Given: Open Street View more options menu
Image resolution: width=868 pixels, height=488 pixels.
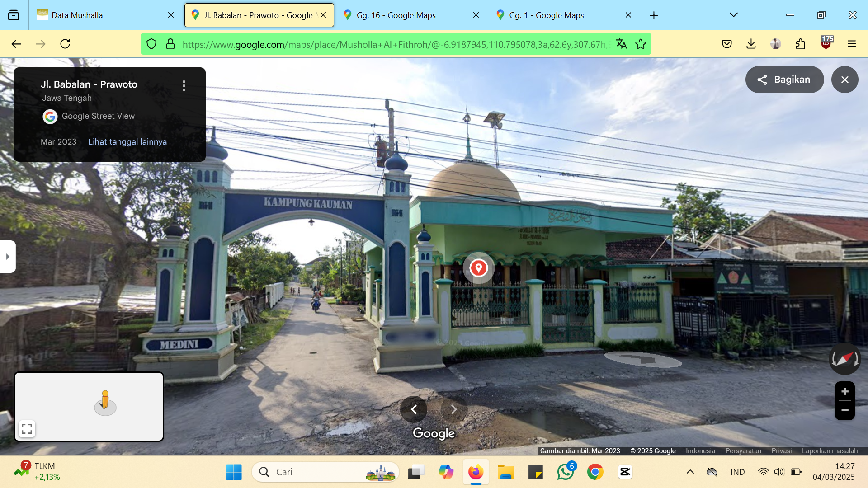Looking at the screenshot, I should 184,86.
